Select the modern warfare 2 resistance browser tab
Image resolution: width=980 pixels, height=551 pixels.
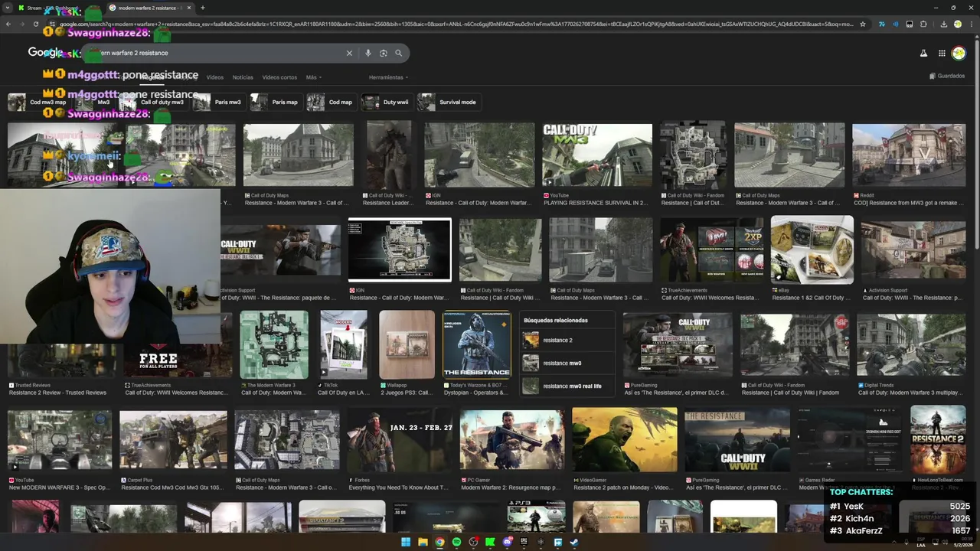(149, 8)
